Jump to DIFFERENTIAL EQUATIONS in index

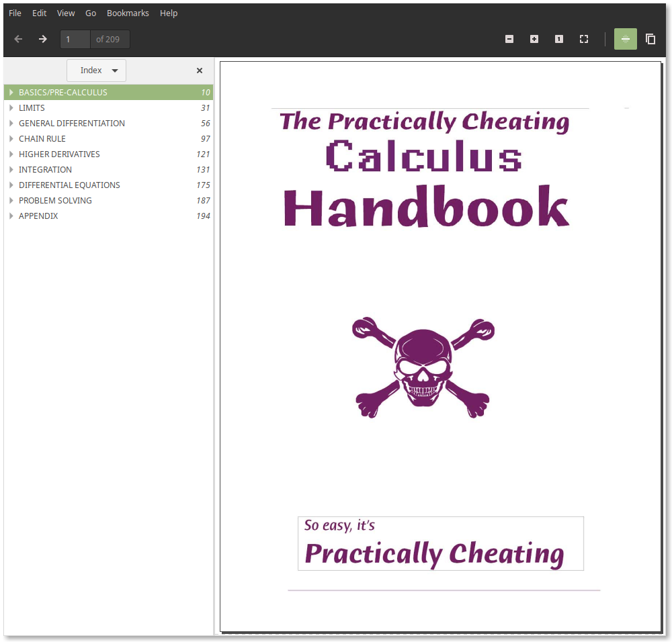pos(69,185)
